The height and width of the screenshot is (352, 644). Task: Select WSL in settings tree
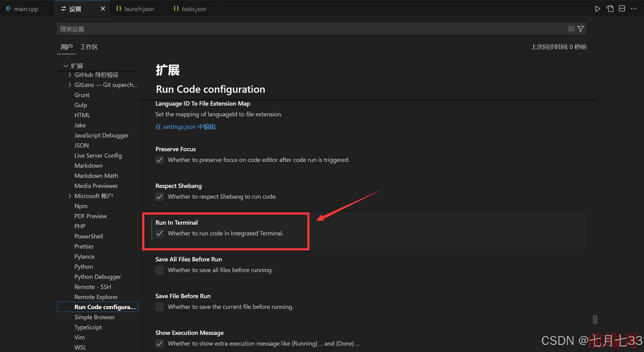coord(97,347)
